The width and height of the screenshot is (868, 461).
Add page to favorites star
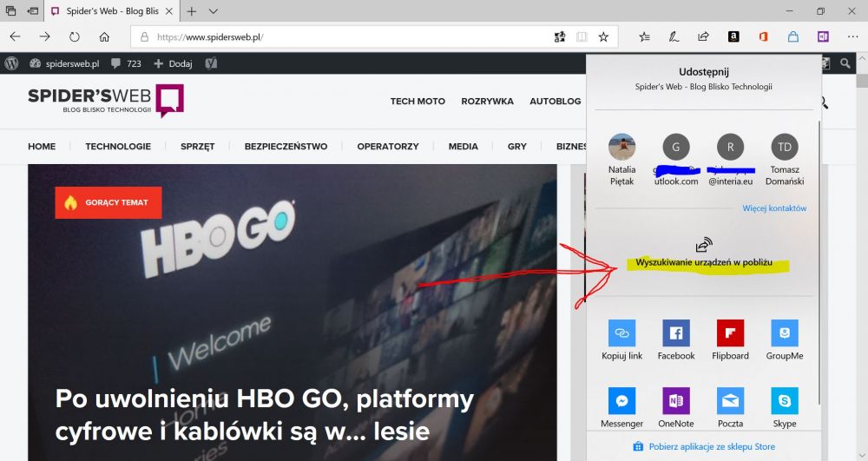[603, 37]
